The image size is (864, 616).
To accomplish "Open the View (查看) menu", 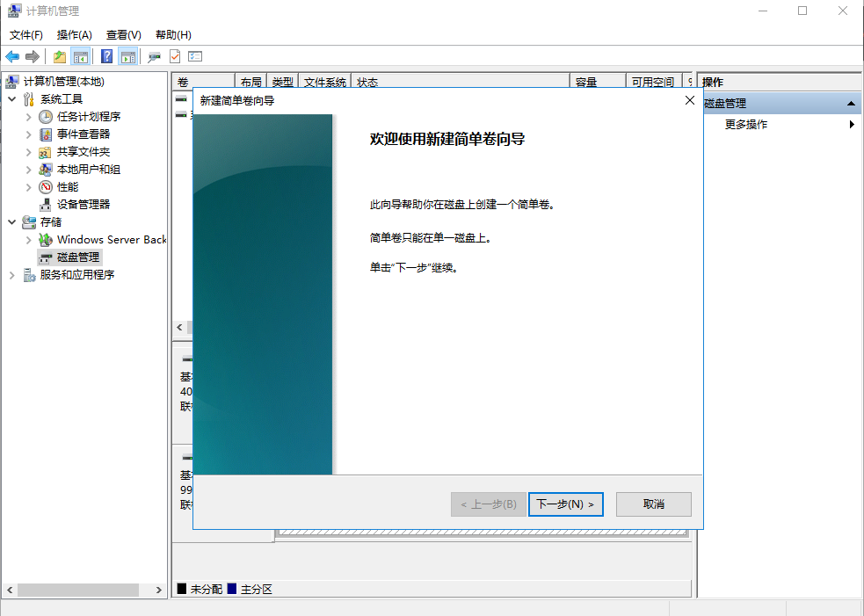I will tap(123, 35).
